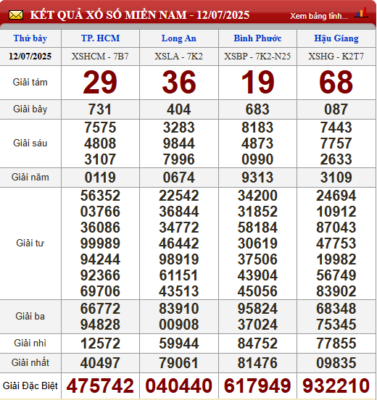Click Bình Phước special prize 617949
377x400 pixels.
257,386
